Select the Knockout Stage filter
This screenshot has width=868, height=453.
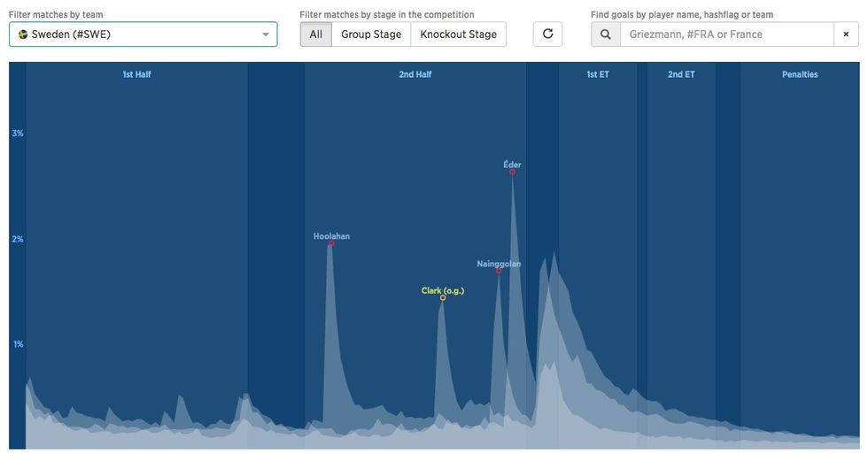point(459,35)
